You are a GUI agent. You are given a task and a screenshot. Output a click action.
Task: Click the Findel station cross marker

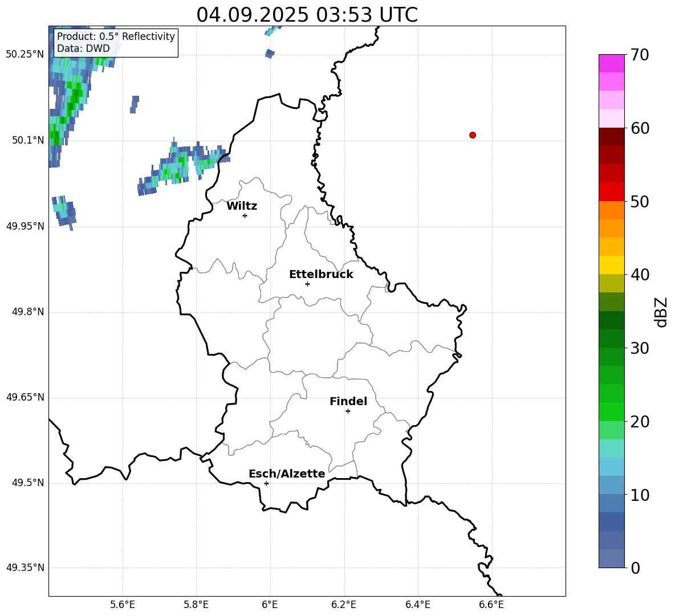click(348, 411)
